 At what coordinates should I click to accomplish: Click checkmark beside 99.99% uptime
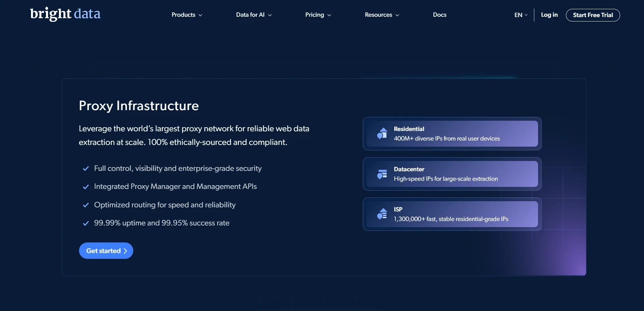pos(86,223)
